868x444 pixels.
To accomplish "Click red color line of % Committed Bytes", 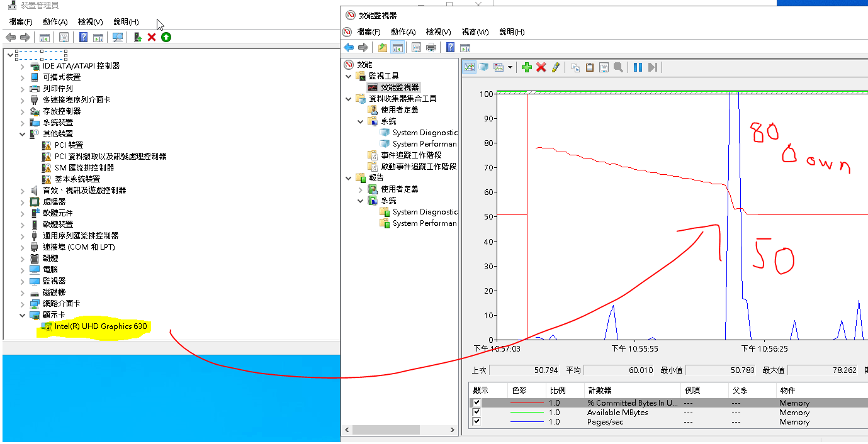I will point(526,403).
